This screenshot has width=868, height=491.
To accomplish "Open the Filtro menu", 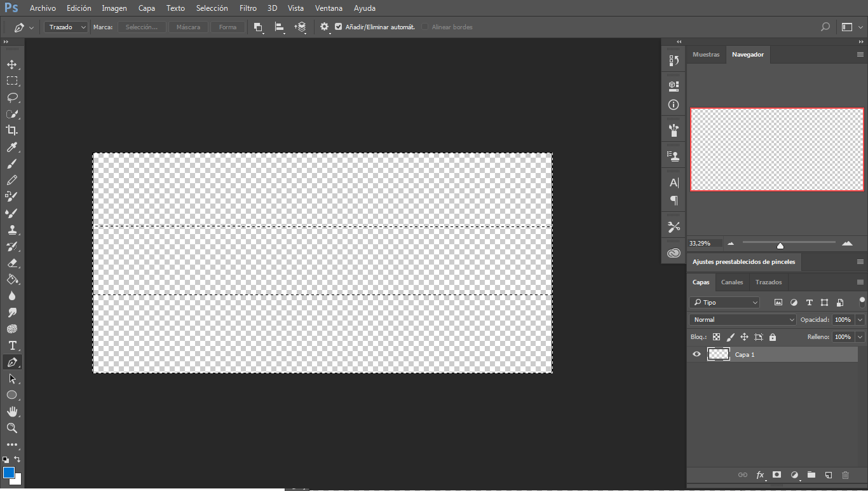I will pos(248,8).
